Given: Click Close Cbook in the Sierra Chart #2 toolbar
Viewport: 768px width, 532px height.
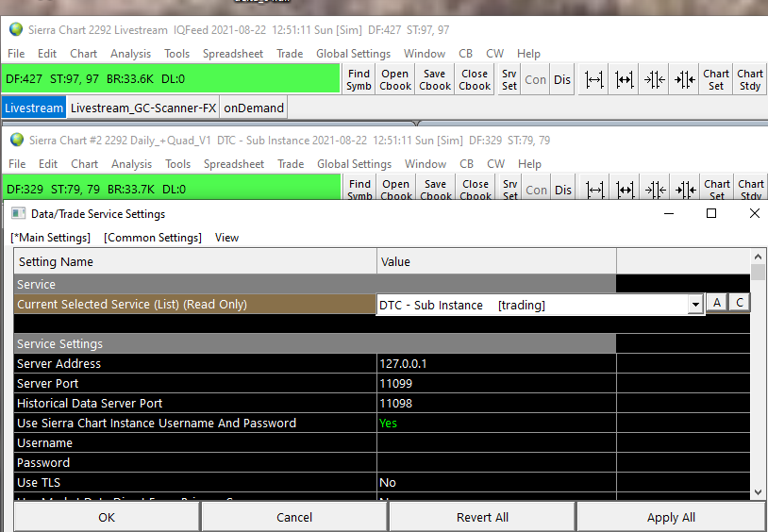Looking at the screenshot, I should pos(476,189).
